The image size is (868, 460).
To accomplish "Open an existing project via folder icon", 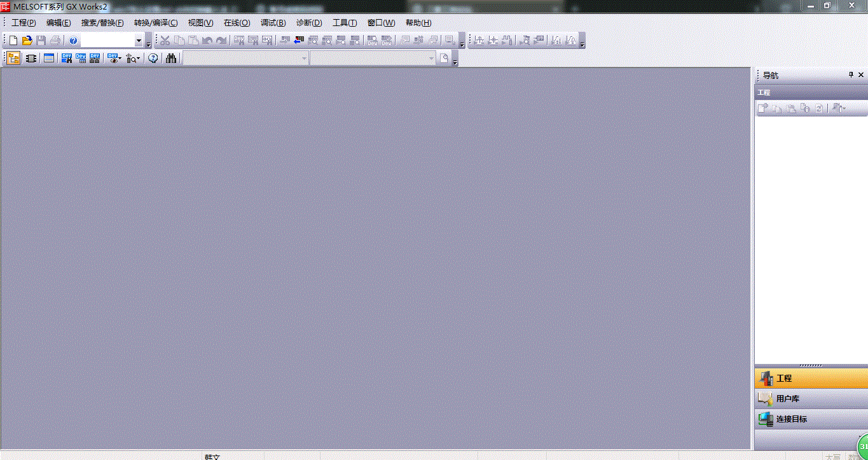I will pyautogui.click(x=27, y=41).
